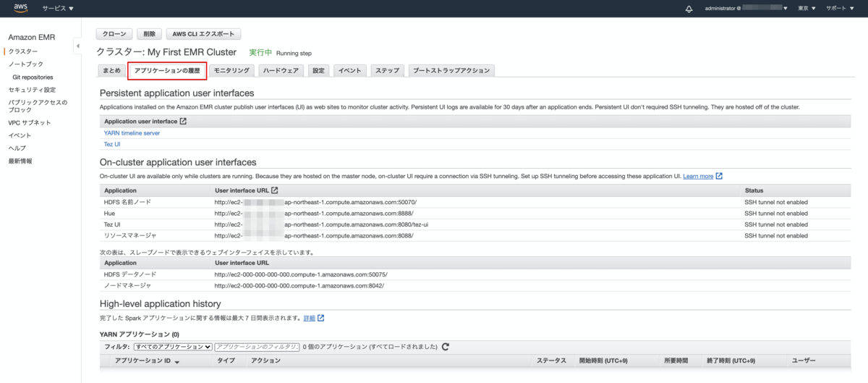Open sidebar イベント link
This screenshot has height=383, width=868.
point(20,135)
